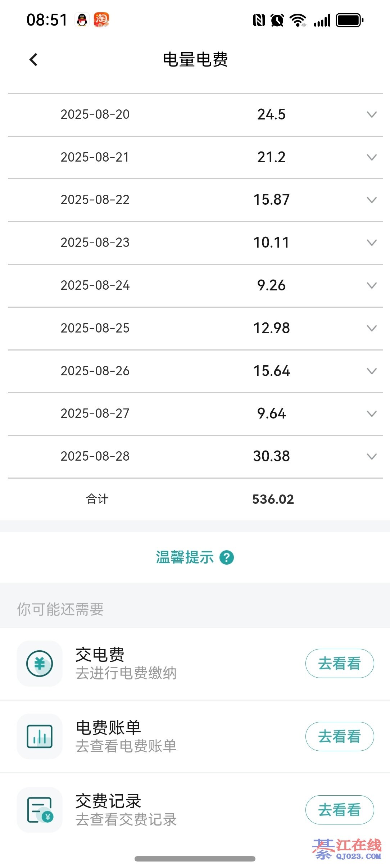Viewport: 390px width, 868px height.
Task: Tap the battery status icon
Action: (349, 20)
